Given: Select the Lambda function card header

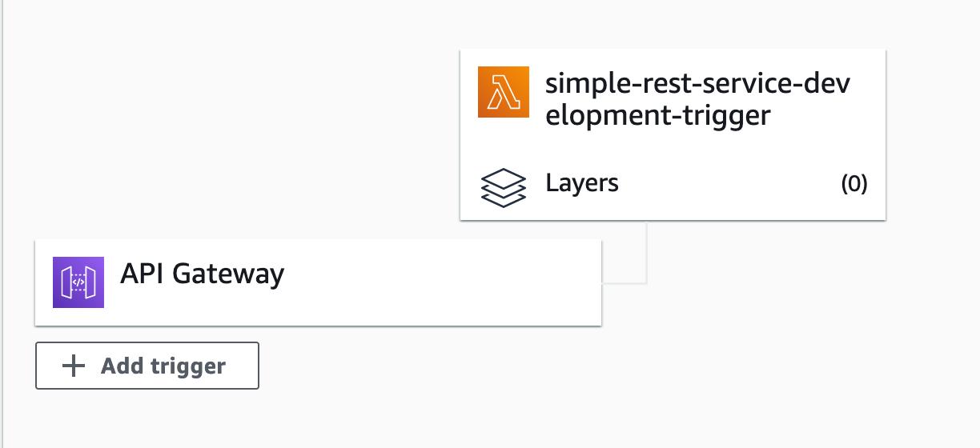Looking at the screenshot, I should pyautogui.click(x=673, y=96).
